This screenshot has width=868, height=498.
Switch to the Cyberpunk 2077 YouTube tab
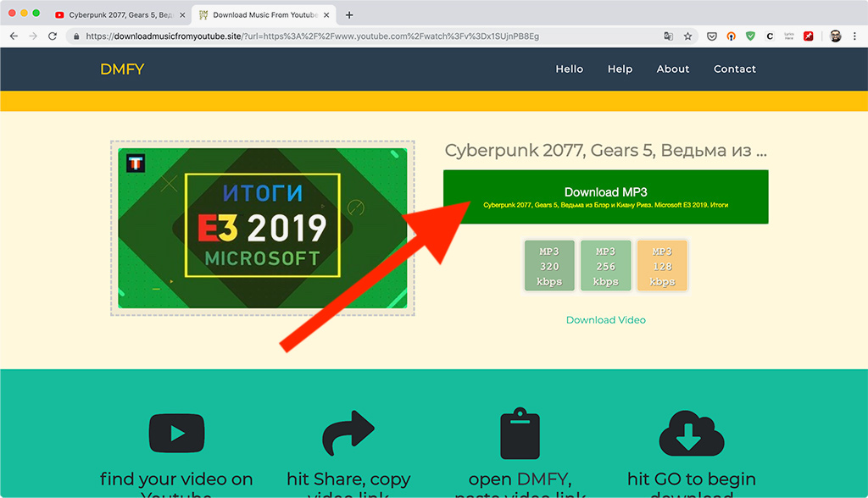(120, 15)
